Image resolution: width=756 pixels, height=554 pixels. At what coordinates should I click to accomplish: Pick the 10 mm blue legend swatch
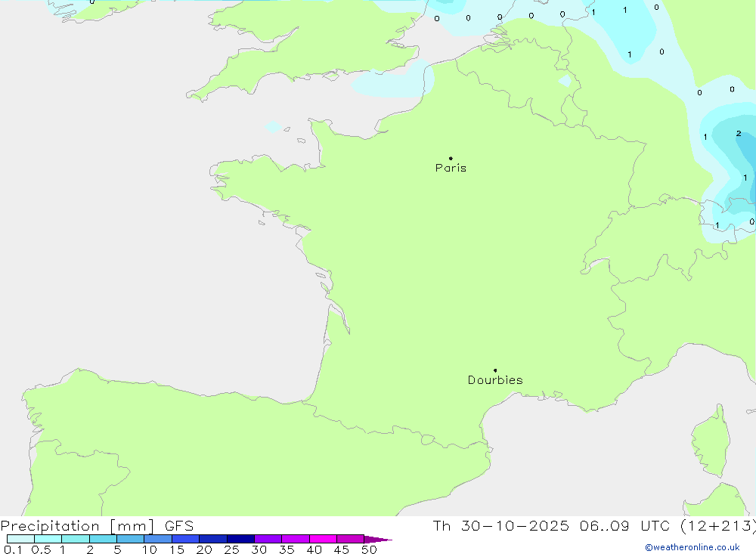pyautogui.click(x=158, y=539)
